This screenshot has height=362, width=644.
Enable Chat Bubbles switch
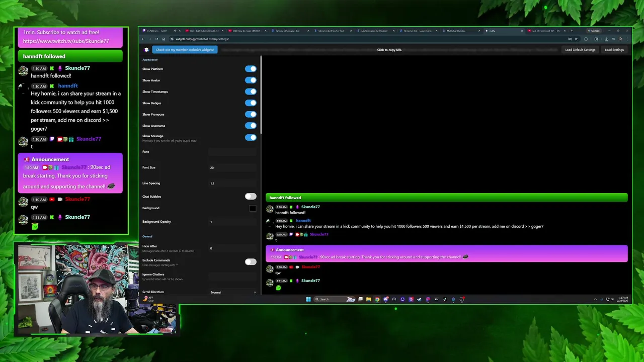point(251,197)
